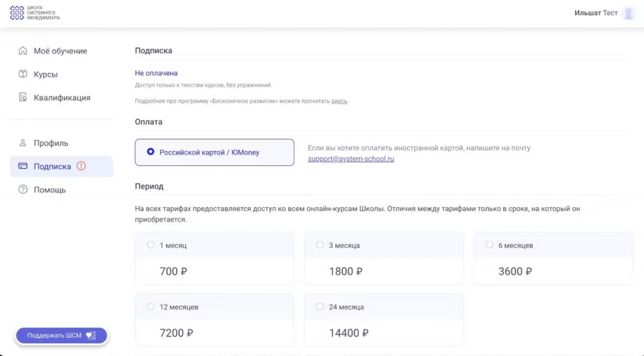The width and height of the screenshot is (644, 356).
Task: Click the School of System Management logo
Action: [35, 13]
